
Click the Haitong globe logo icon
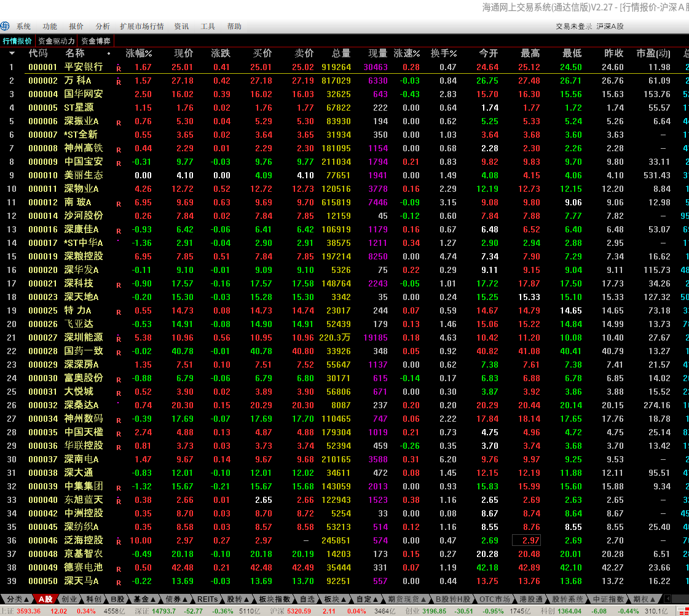tap(5, 26)
